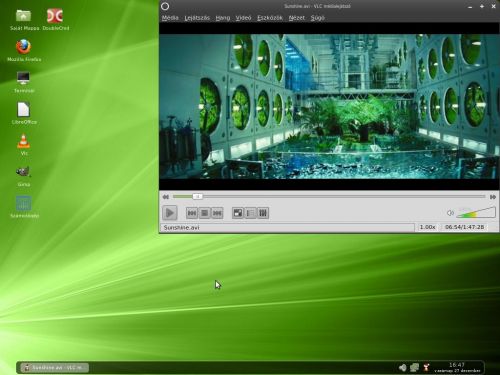Open the Súgó menu
Image resolution: width=500 pixels, height=375 pixels.
(x=318, y=18)
